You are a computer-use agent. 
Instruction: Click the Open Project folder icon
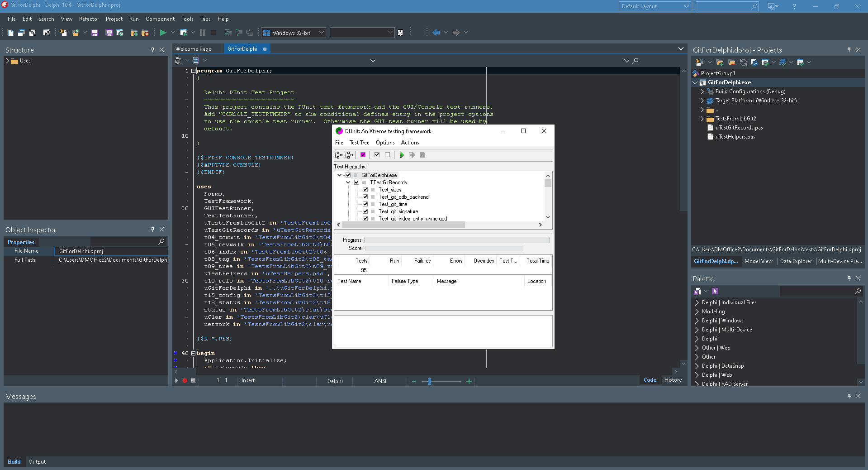(75, 33)
